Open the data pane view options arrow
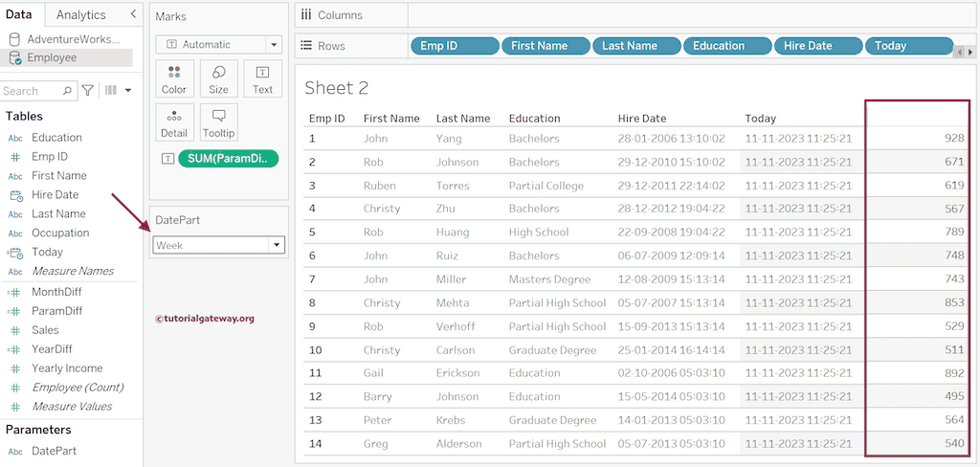The image size is (980, 467). [128, 91]
